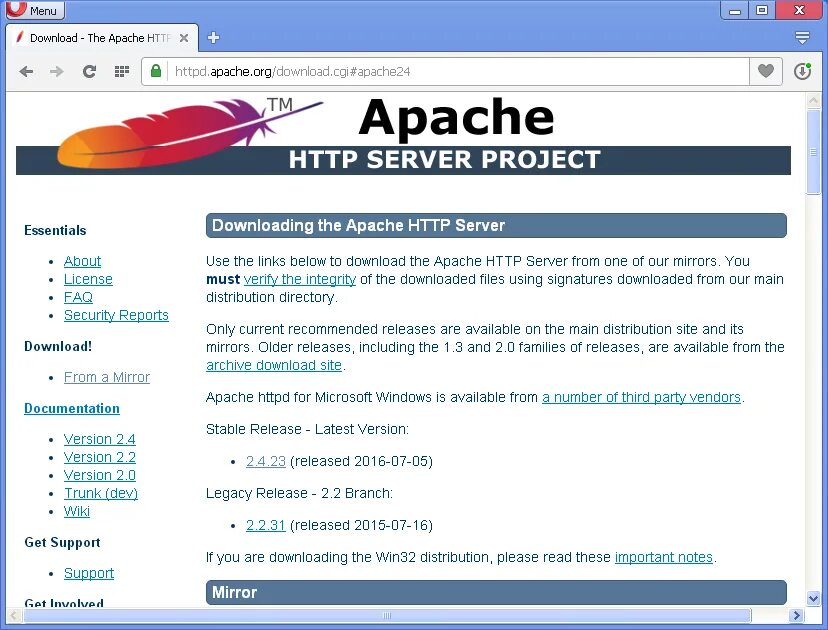Viewport: 828px width, 630px height.
Task: Click the Legacy Release - 2.2 Branch text
Action: [x=299, y=493]
